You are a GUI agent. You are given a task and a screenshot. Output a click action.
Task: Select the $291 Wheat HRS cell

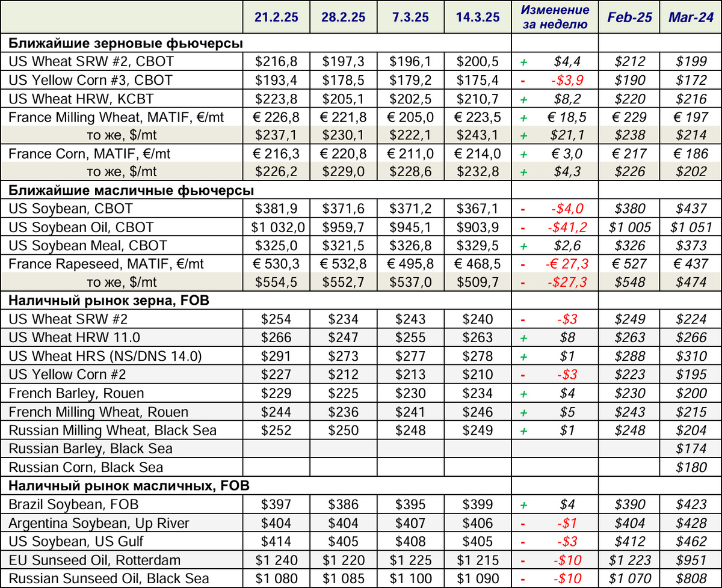pos(276,357)
